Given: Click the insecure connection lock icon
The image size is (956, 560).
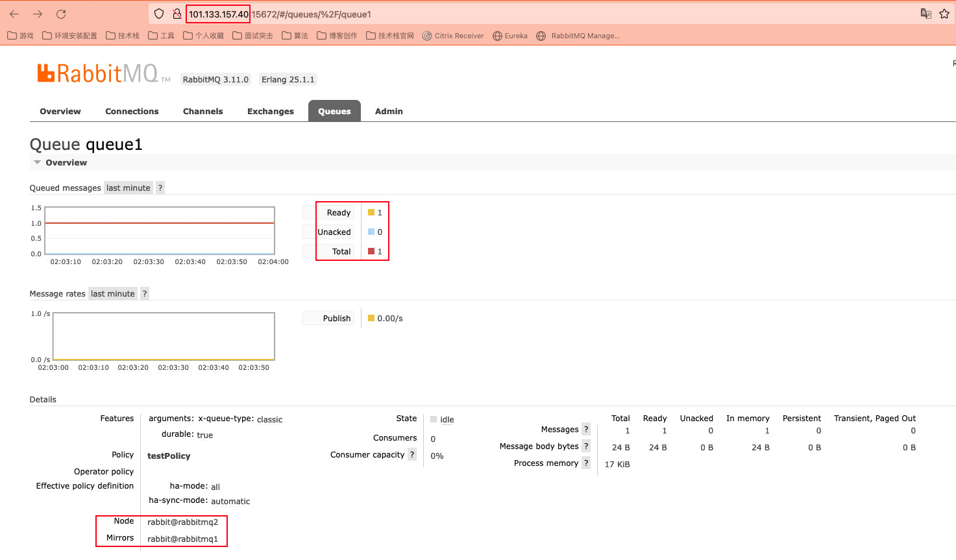Looking at the screenshot, I should tap(177, 14).
